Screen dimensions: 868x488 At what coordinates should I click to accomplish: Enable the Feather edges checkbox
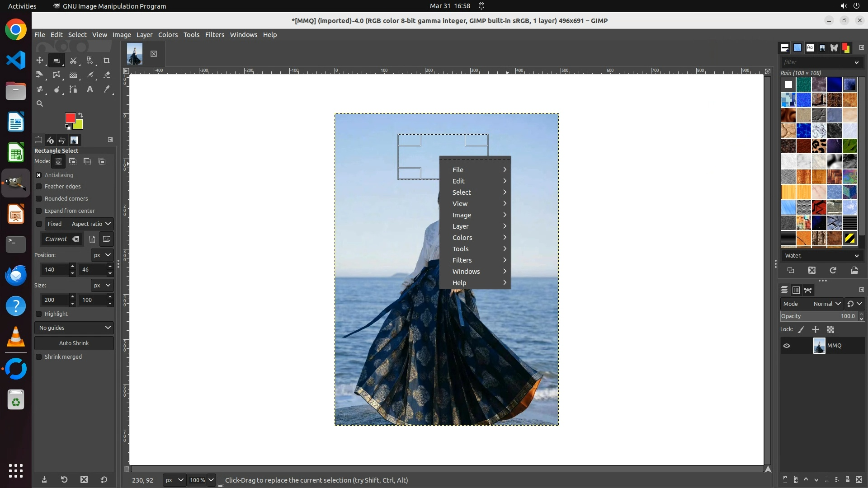(39, 187)
